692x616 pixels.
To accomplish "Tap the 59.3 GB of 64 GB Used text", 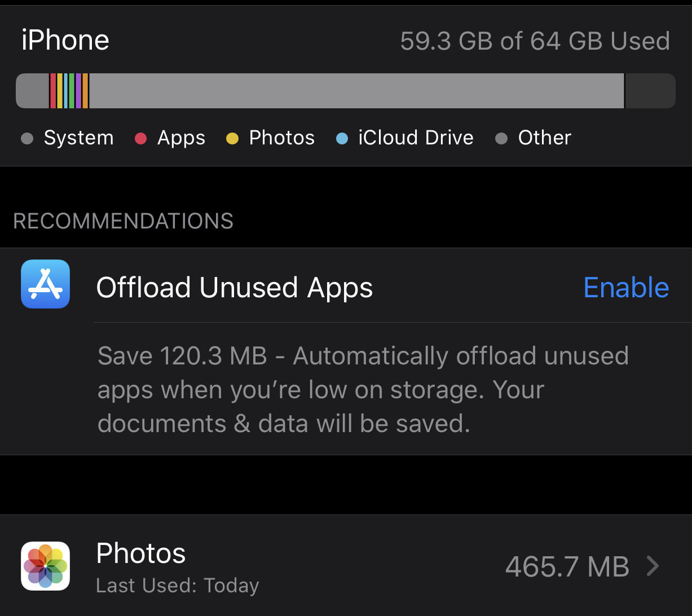I will coord(535,41).
